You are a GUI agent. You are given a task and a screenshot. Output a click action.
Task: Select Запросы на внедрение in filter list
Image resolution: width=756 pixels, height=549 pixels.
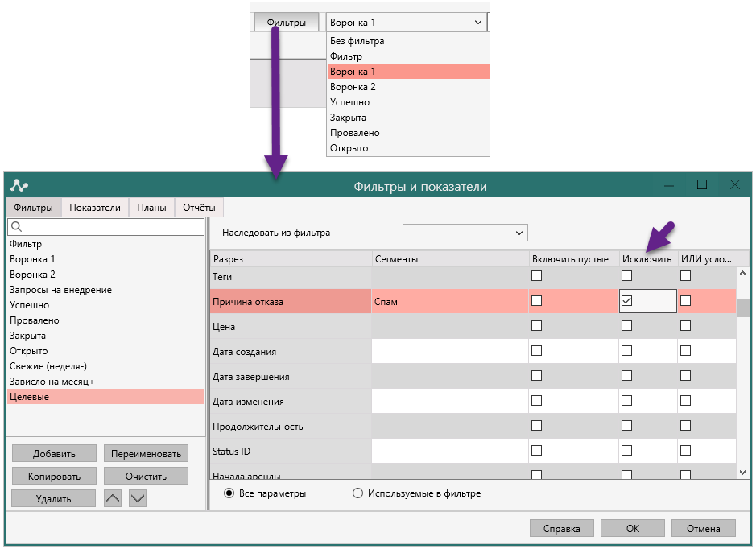(60, 290)
